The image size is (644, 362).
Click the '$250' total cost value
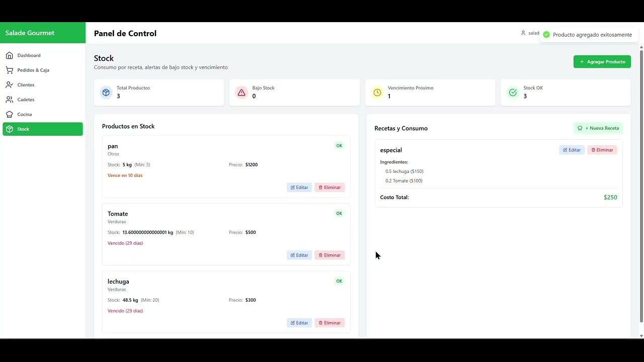coord(610,198)
